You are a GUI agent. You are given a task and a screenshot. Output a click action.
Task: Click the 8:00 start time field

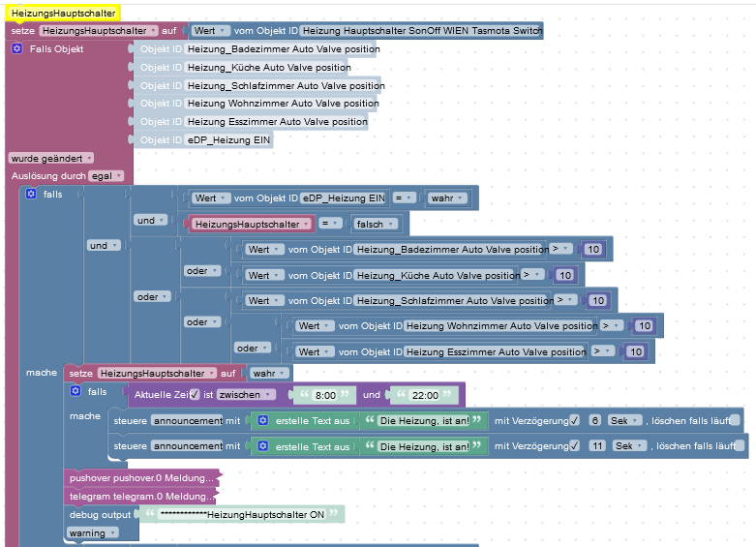pyautogui.click(x=325, y=396)
